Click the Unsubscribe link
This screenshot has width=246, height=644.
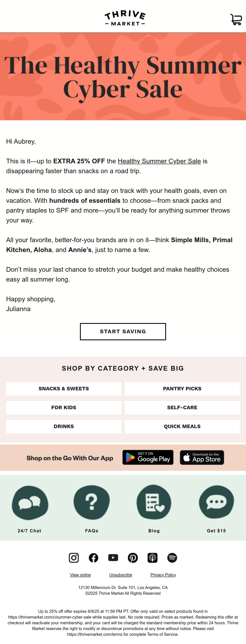click(121, 575)
